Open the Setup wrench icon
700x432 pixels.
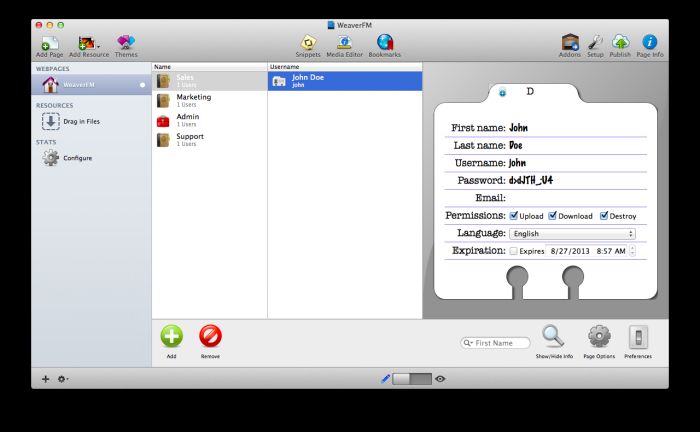pos(595,42)
